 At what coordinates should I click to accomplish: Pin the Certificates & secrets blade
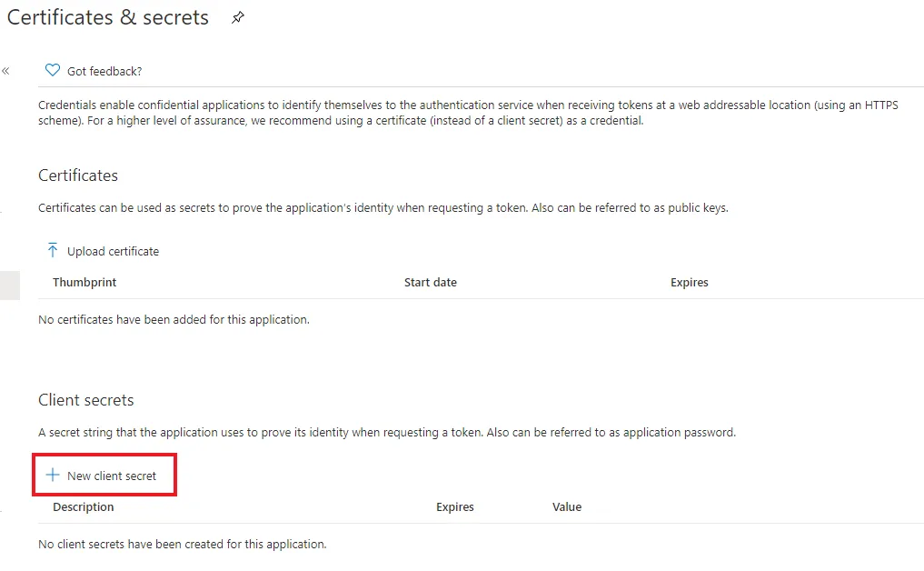coord(237,17)
